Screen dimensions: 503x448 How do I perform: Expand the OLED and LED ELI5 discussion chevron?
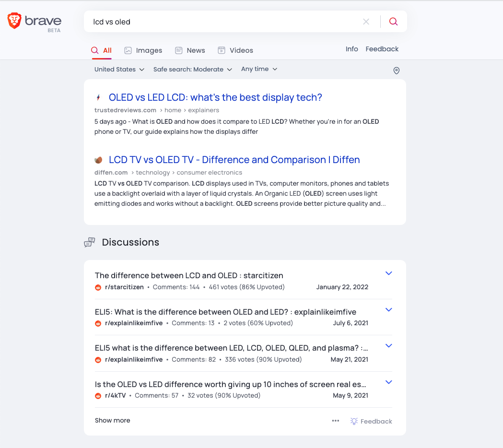[x=388, y=310]
